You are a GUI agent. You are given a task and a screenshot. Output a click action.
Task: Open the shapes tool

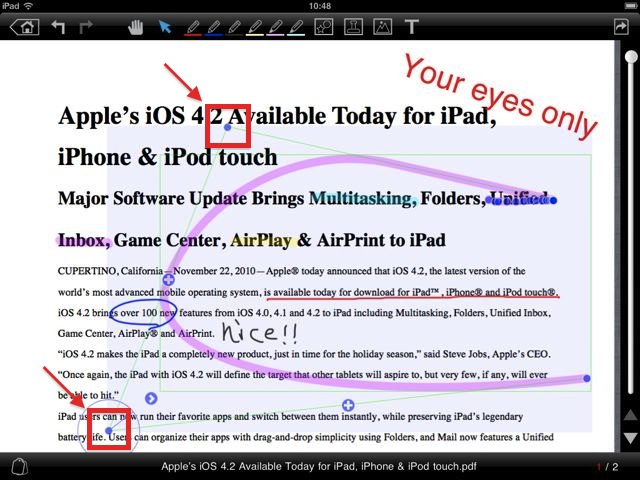click(x=324, y=27)
